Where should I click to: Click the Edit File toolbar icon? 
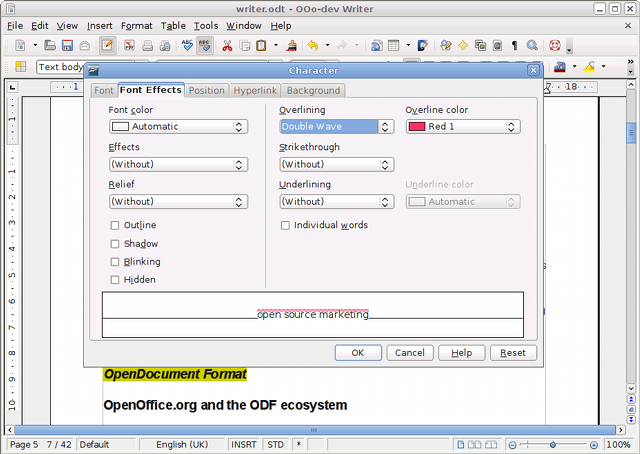(x=107, y=46)
